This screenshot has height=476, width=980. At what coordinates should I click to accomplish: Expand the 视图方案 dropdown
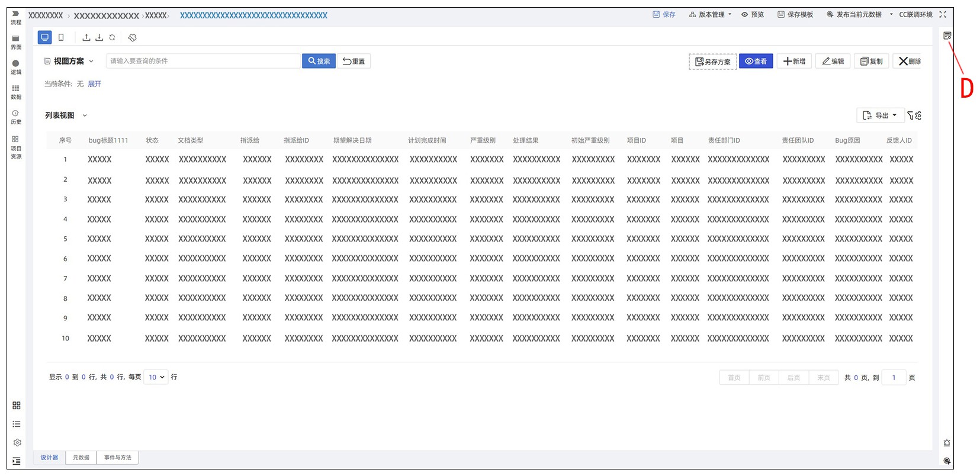[91, 61]
